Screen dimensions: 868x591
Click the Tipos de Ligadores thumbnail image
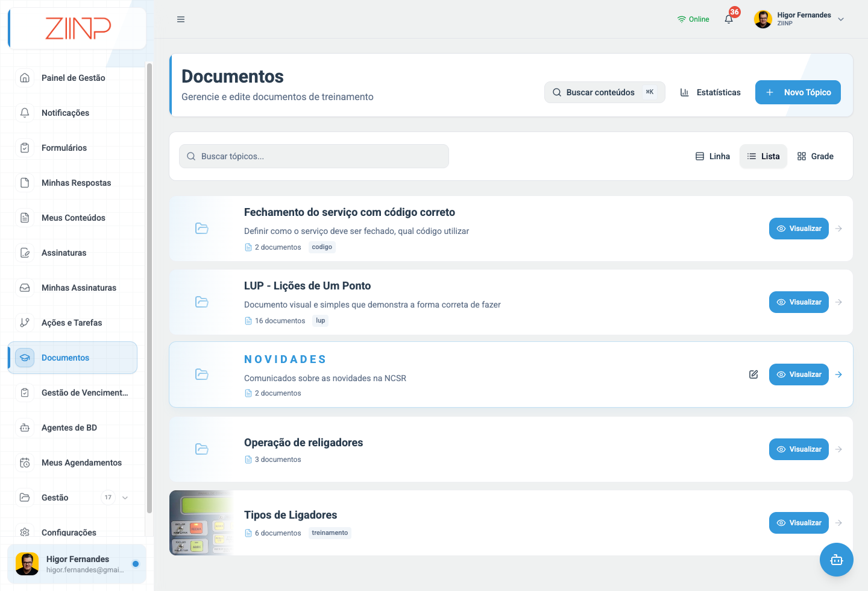coord(201,523)
